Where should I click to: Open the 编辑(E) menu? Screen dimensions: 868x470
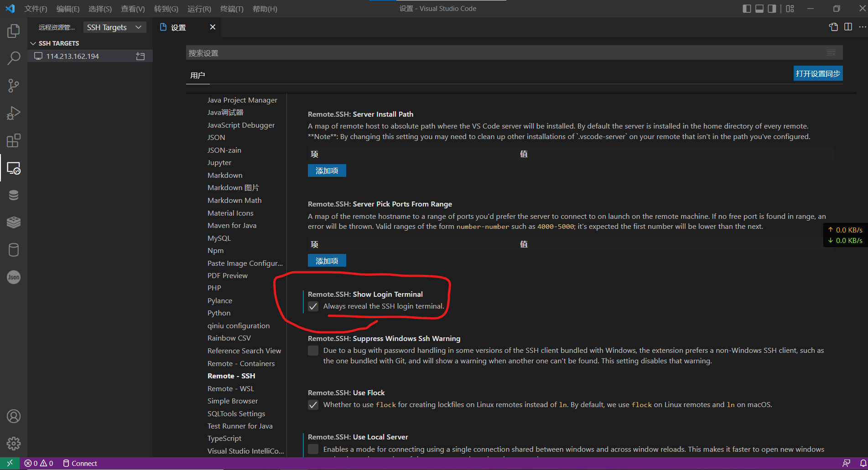click(x=68, y=9)
